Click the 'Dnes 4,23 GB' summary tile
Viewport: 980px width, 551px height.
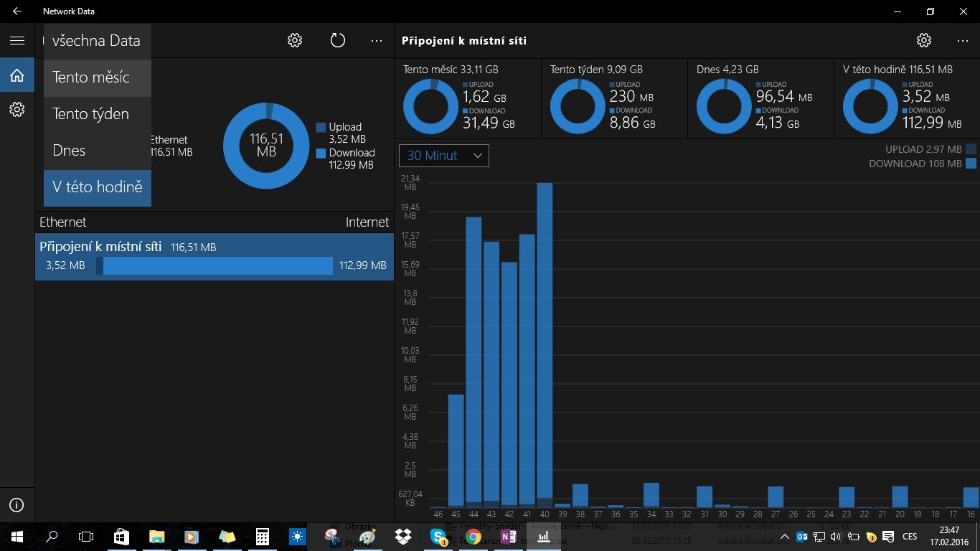tap(760, 99)
